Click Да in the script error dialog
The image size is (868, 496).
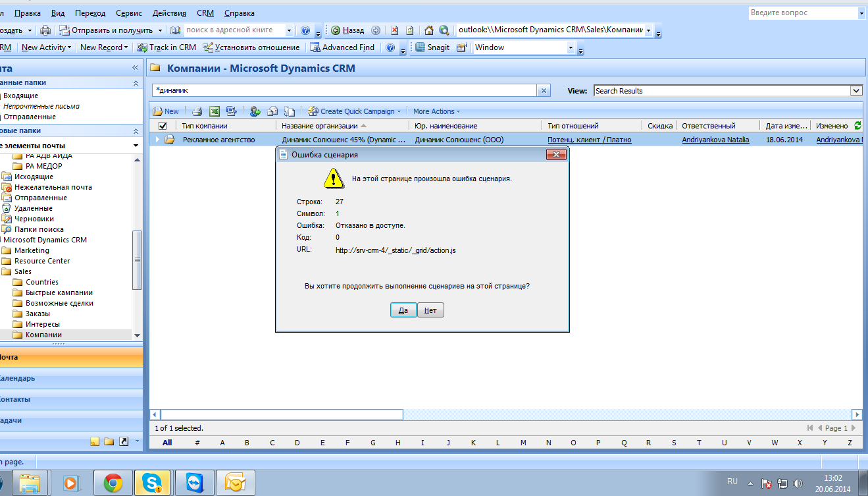pyautogui.click(x=403, y=310)
